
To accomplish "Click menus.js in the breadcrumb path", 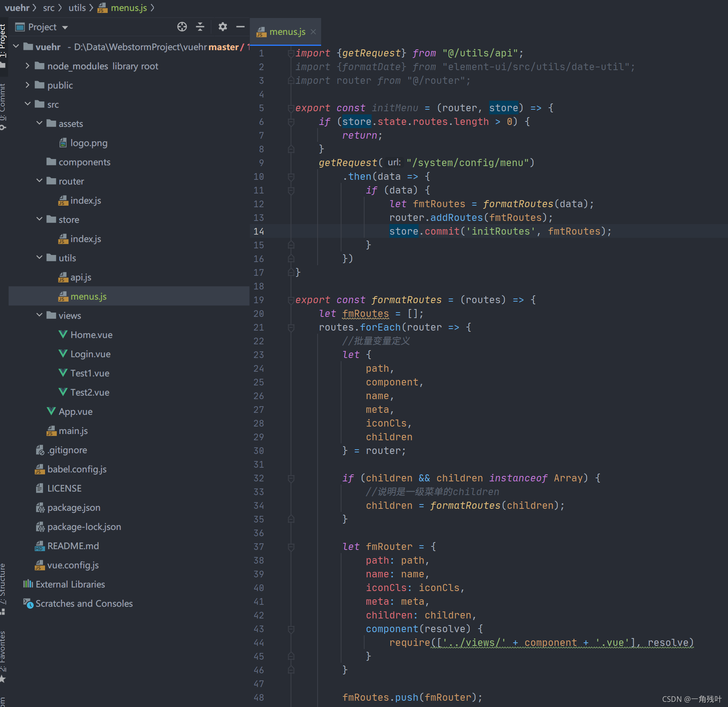I will (129, 8).
